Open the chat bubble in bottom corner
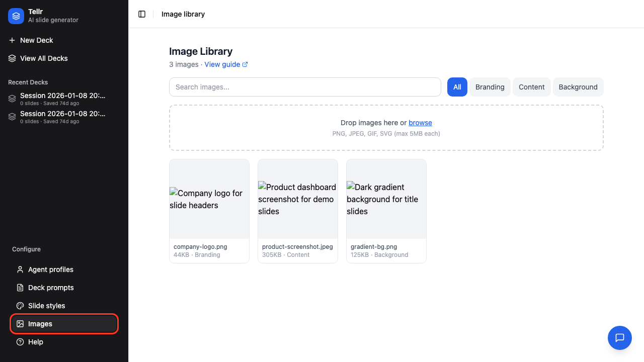Image resolution: width=644 pixels, height=362 pixels. coord(619,337)
